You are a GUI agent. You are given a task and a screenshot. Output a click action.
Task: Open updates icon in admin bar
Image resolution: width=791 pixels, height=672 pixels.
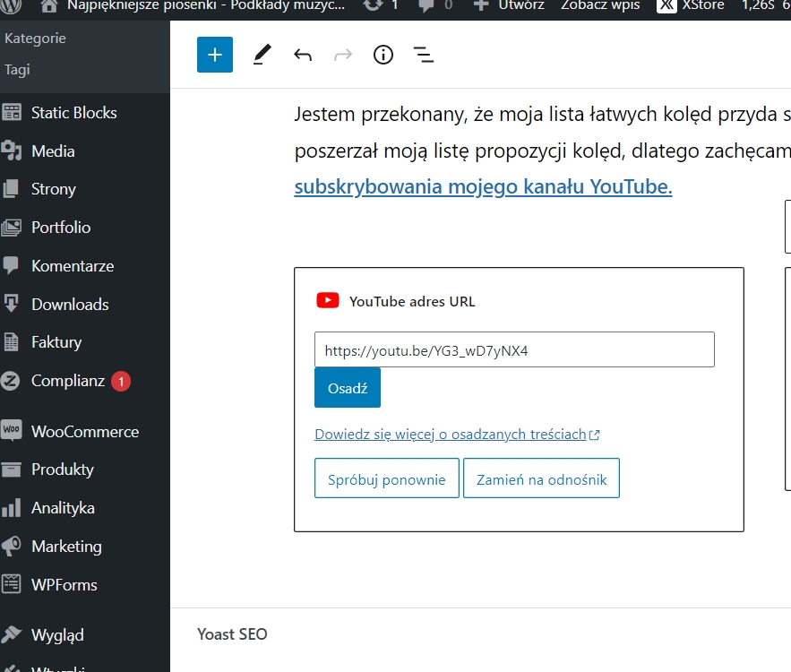tap(374, 5)
